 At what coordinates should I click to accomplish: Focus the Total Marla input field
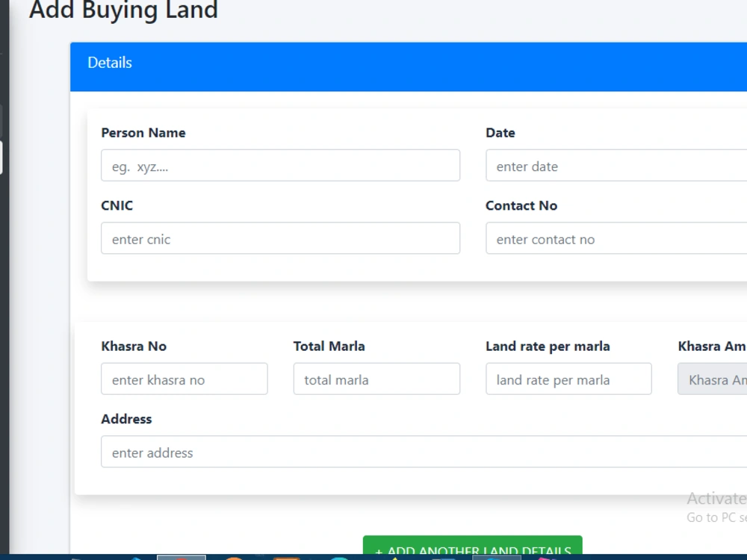click(376, 379)
